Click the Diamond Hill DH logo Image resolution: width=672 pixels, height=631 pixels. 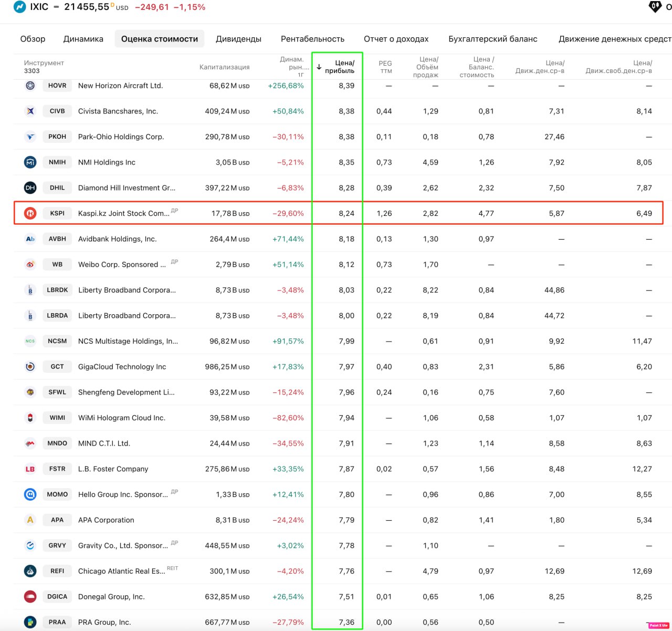coord(30,188)
